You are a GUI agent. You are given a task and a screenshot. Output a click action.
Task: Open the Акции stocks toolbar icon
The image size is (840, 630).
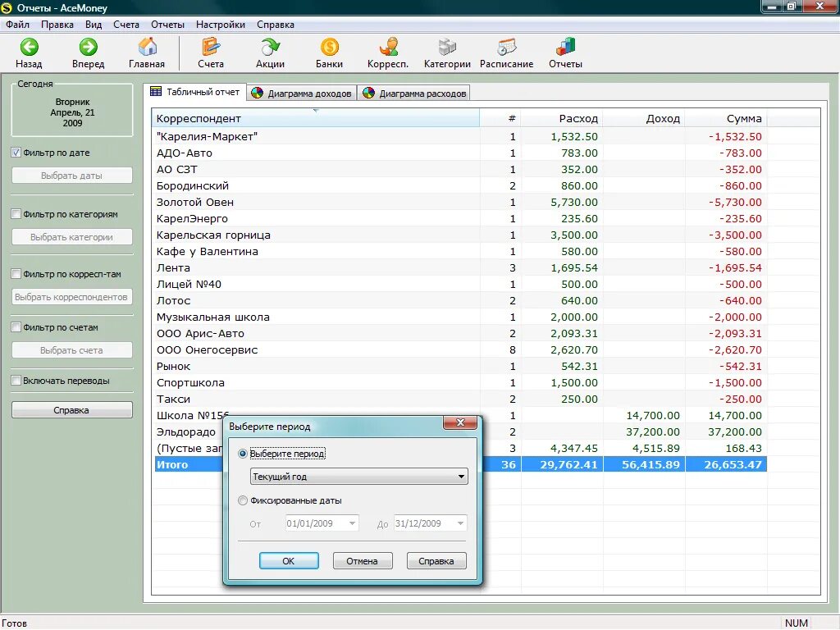(270, 47)
